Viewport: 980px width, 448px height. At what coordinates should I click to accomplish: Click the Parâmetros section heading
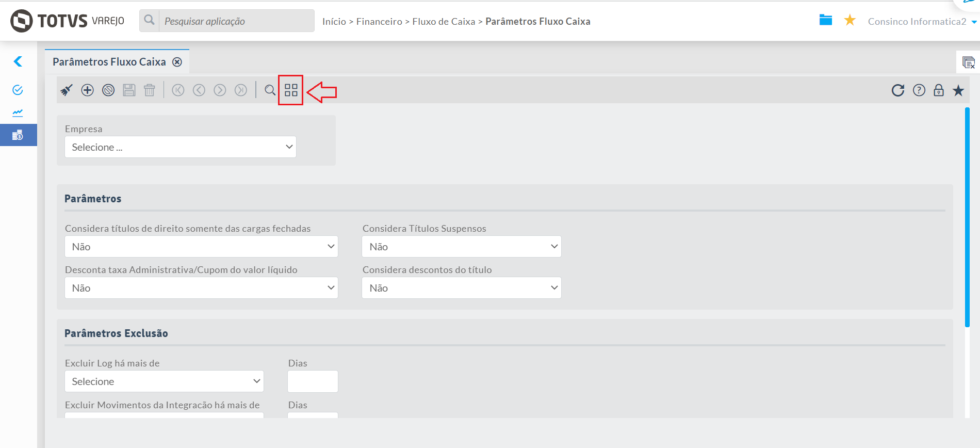(x=93, y=199)
